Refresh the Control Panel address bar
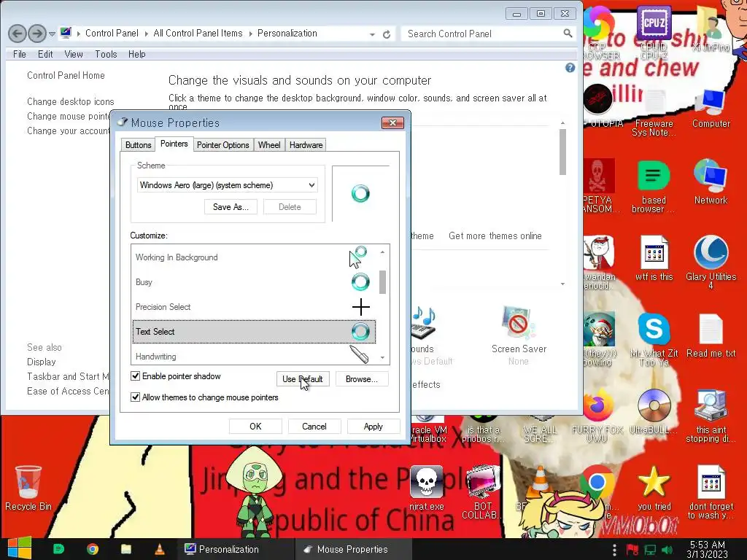747x560 pixels. coord(387,34)
